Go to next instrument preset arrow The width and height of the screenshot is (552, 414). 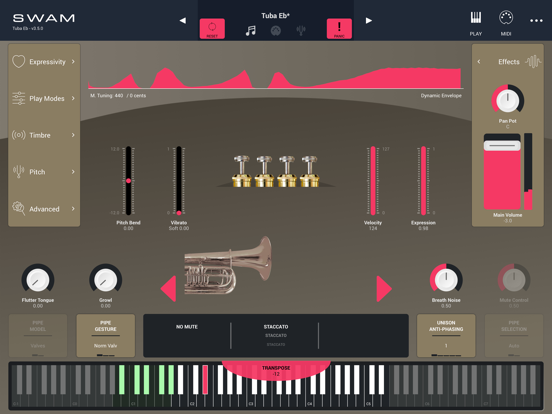pyautogui.click(x=369, y=20)
